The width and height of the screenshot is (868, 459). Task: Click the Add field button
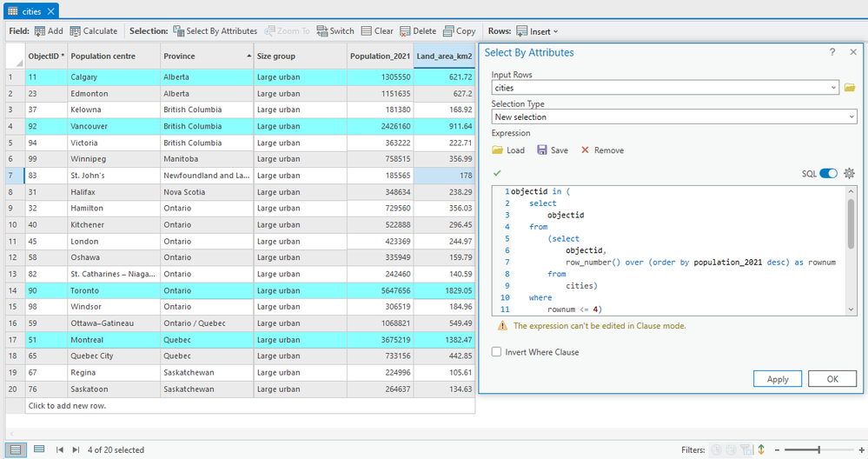pos(49,31)
